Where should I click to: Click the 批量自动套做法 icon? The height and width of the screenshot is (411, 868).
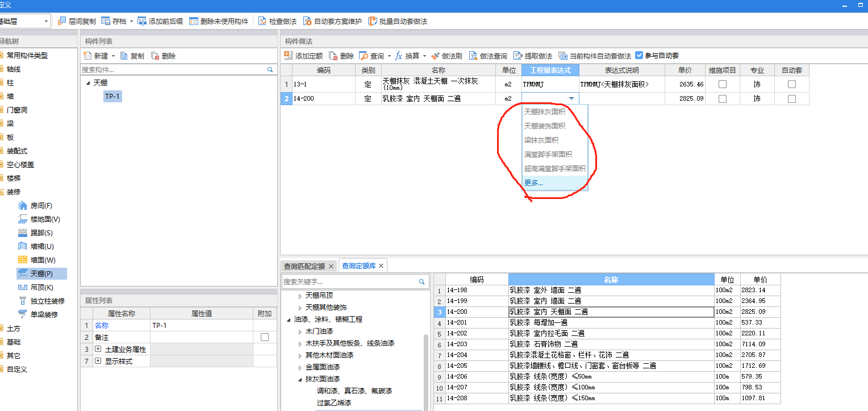pyautogui.click(x=373, y=21)
